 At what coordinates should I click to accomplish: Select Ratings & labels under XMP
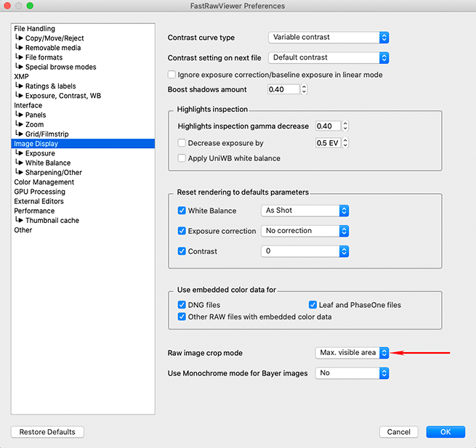pyautogui.click(x=49, y=86)
